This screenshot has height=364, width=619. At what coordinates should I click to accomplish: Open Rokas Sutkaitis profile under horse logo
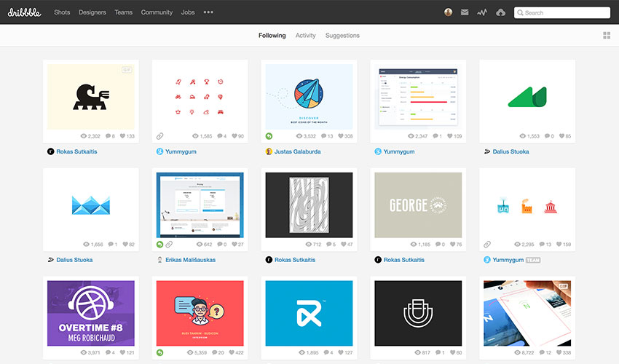click(76, 151)
